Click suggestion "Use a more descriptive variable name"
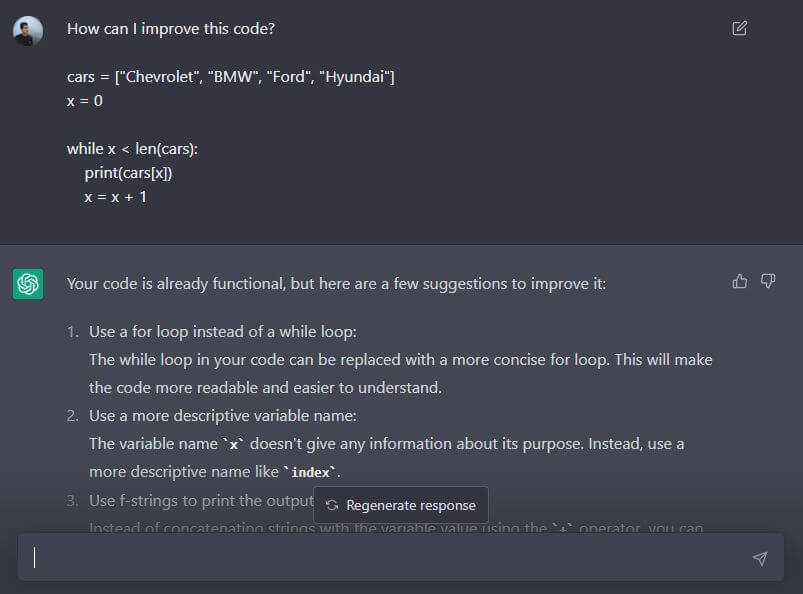Image resolution: width=803 pixels, height=594 pixels. click(x=222, y=415)
